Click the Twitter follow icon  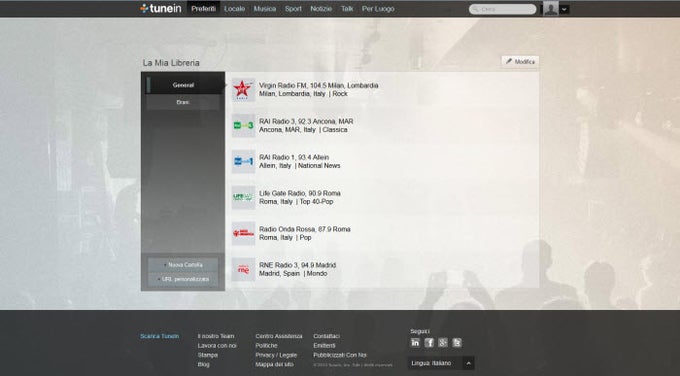point(457,343)
